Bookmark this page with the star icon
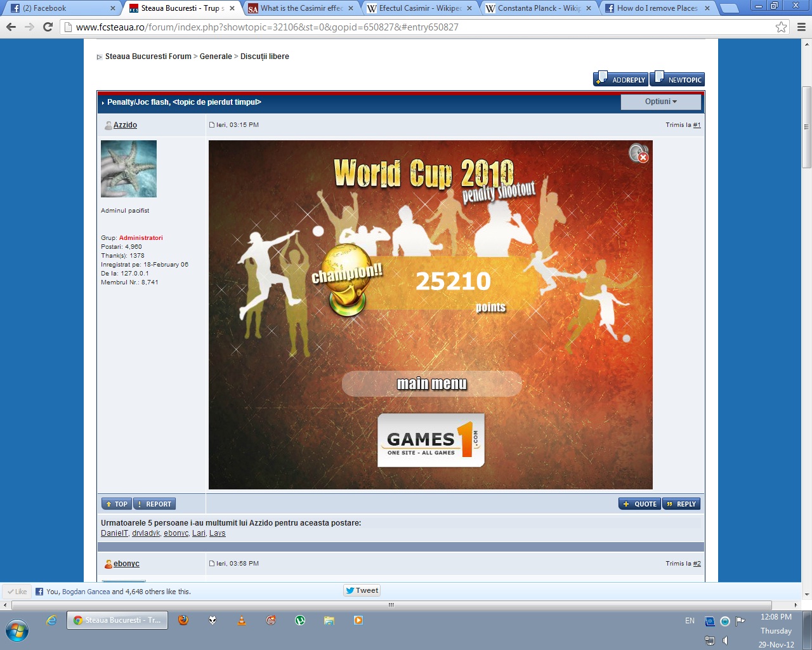This screenshot has height=650, width=812. point(781,27)
